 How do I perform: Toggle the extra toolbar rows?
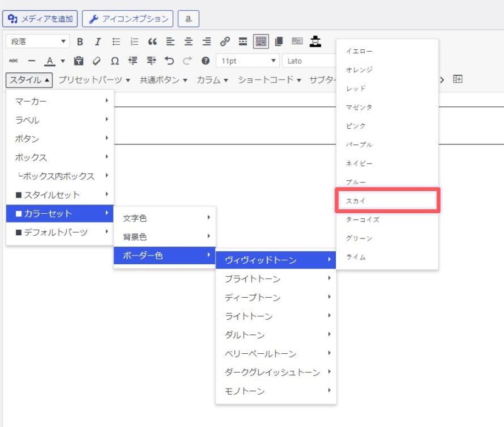(261, 42)
